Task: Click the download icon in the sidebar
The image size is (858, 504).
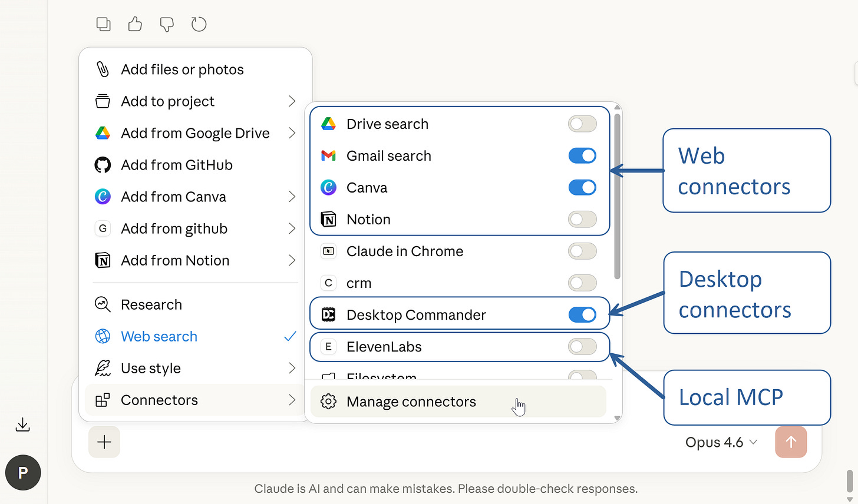Action: (x=22, y=425)
